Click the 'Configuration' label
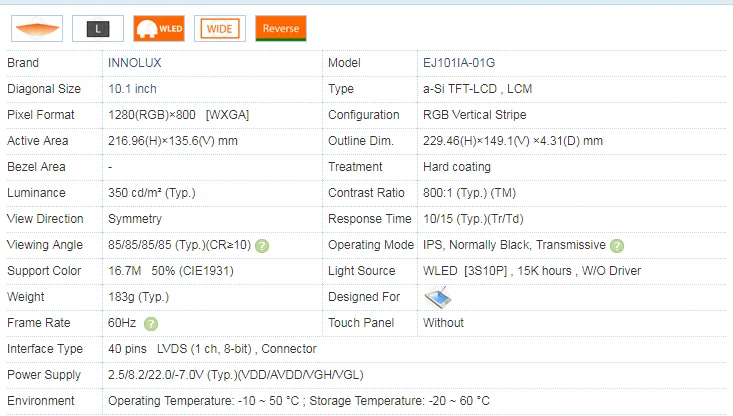The image size is (733, 416). [x=364, y=115]
